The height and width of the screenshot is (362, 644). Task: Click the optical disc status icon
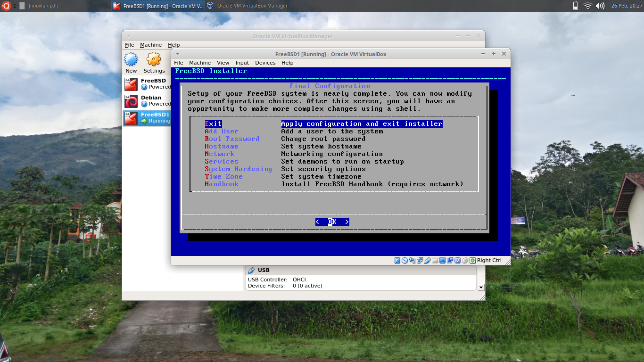point(405,260)
